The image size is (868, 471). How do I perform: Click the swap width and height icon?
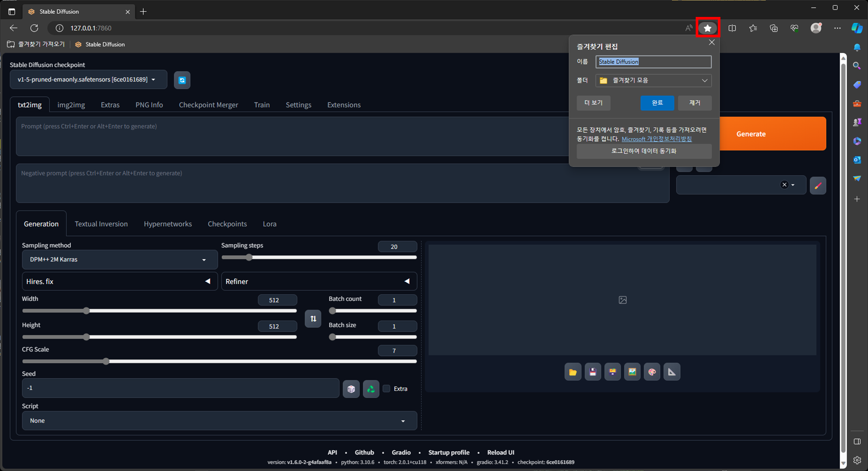[313, 319]
